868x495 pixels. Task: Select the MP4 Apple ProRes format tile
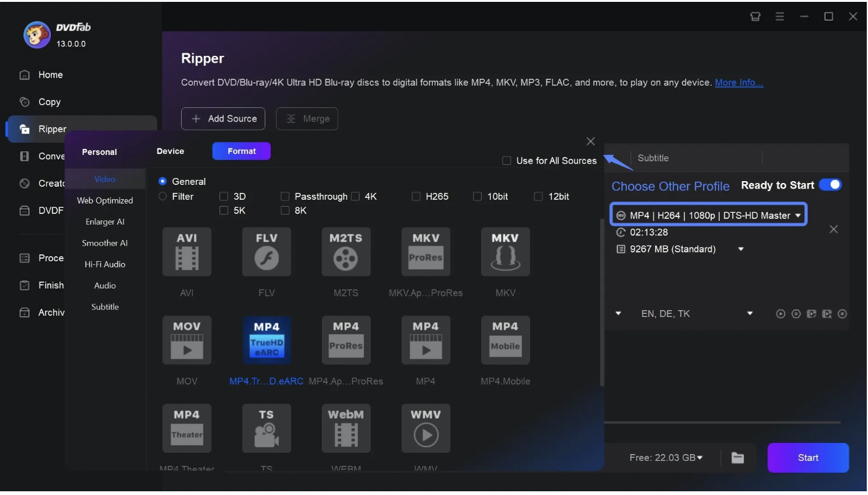click(346, 340)
